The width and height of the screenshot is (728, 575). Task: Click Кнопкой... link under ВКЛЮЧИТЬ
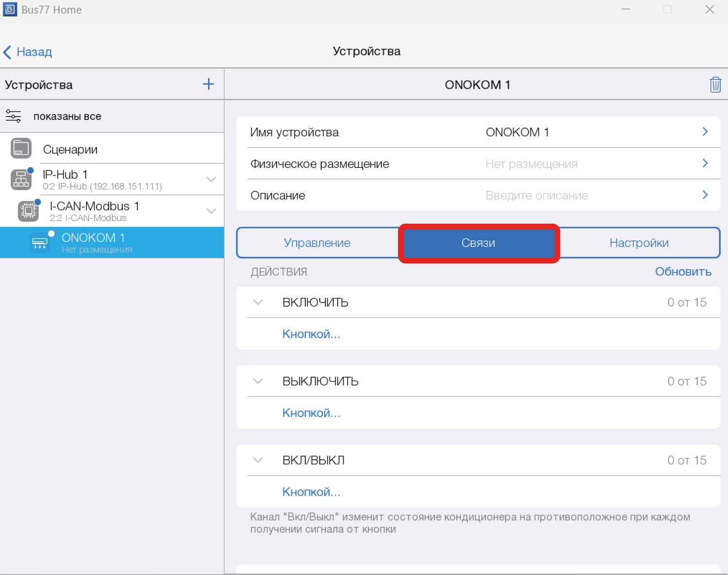pos(311,334)
